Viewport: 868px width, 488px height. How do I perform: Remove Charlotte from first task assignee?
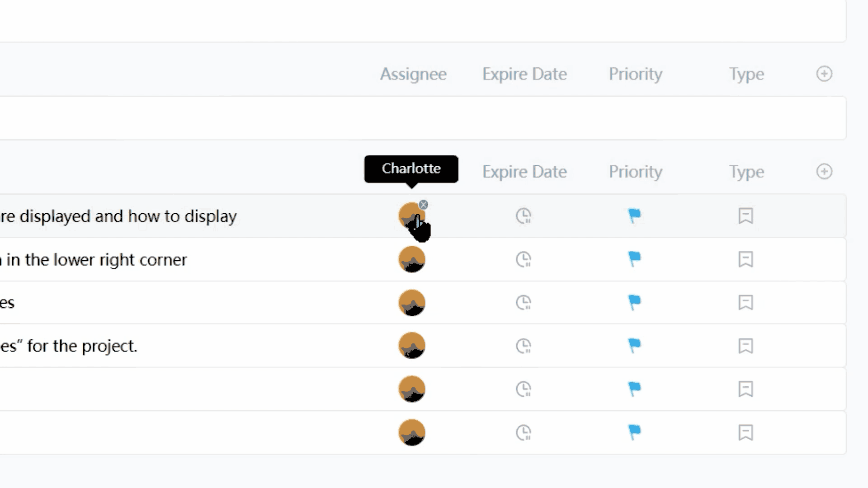(423, 204)
